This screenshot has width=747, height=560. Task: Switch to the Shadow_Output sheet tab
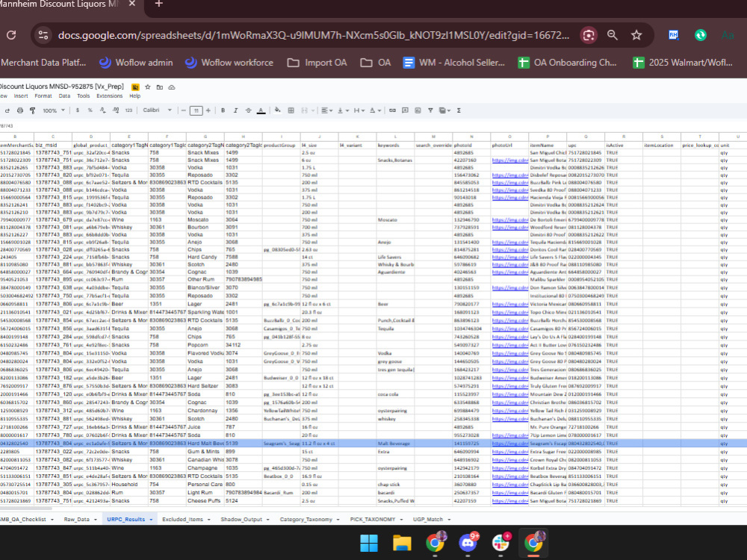click(241, 520)
